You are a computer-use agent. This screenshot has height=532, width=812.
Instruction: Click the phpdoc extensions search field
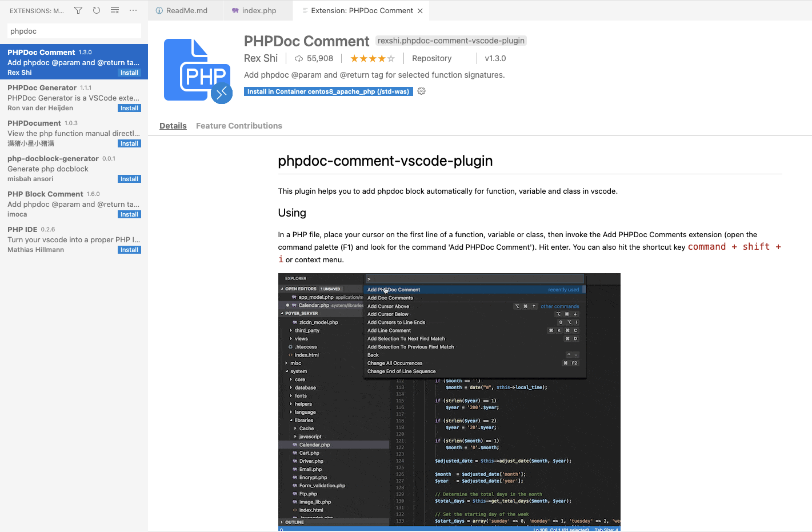coord(74,31)
